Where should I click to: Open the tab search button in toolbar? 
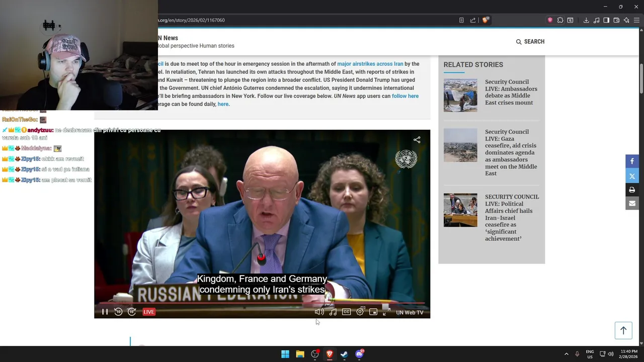(570, 20)
